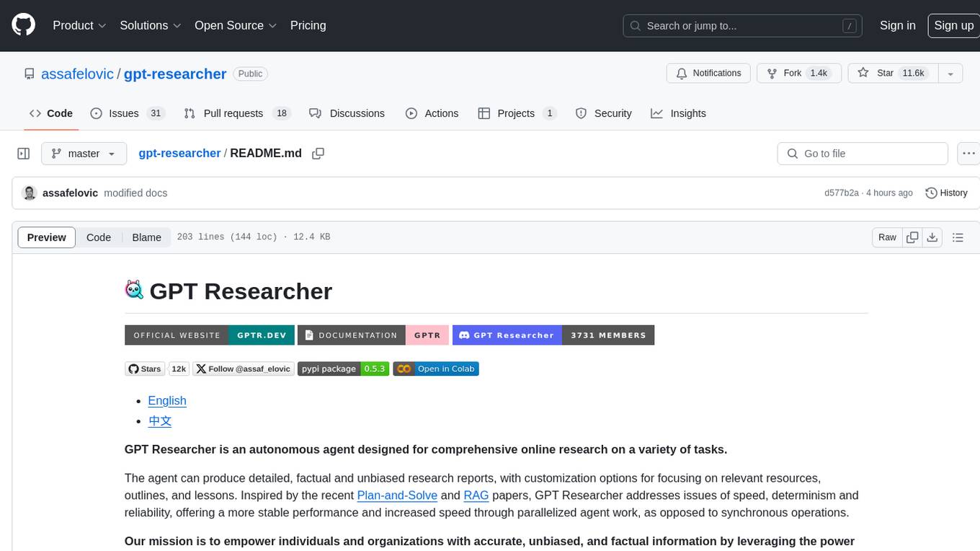Open commit d577b2a
This screenshot has height=551, width=980.
[842, 193]
